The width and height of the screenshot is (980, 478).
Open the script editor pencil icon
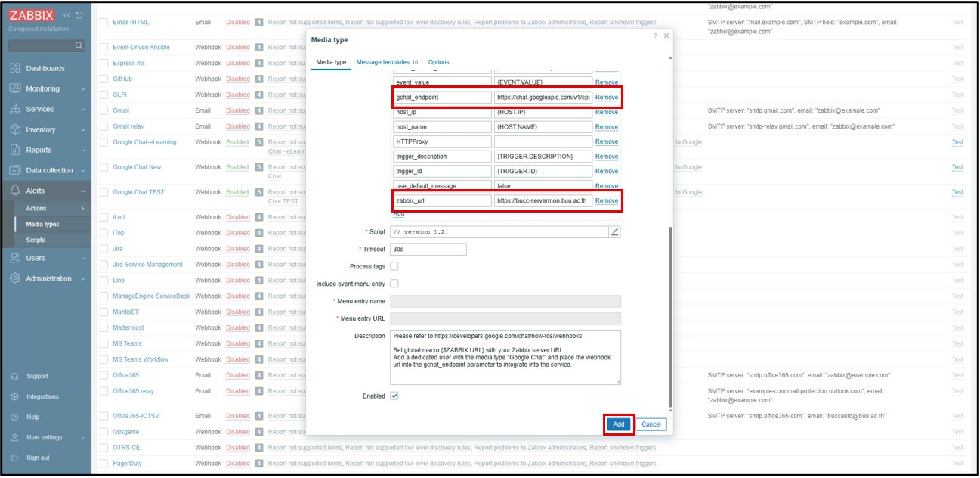614,232
